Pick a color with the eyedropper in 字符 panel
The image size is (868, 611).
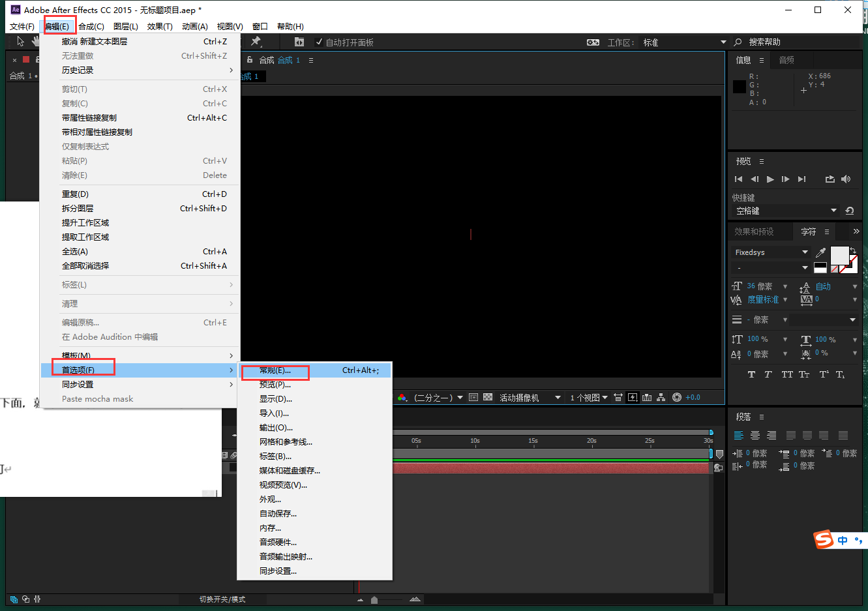(x=821, y=252)
